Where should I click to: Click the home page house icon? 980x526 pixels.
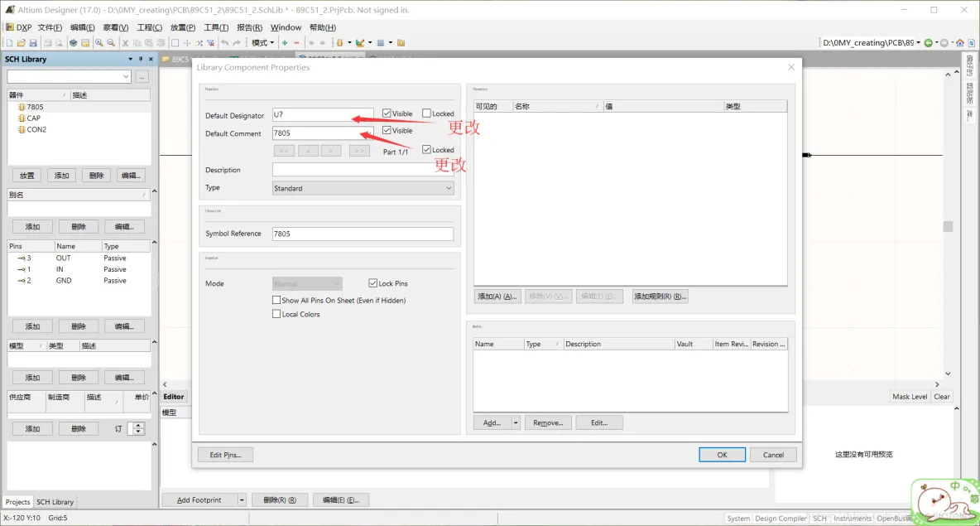[x=960, y=43]
